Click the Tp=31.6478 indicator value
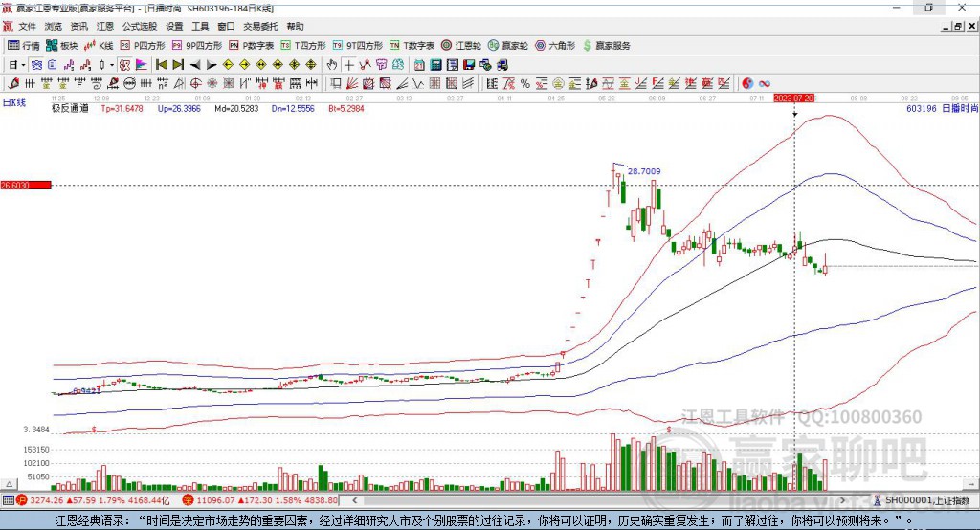Screen dimensions: 980x530 click(122, 108)
